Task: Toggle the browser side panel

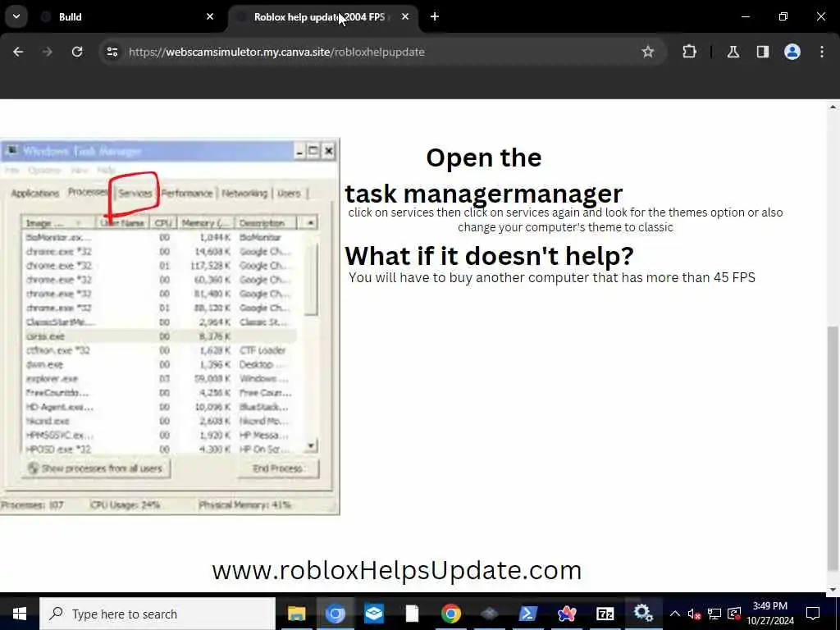Action: tap(763, 52)
